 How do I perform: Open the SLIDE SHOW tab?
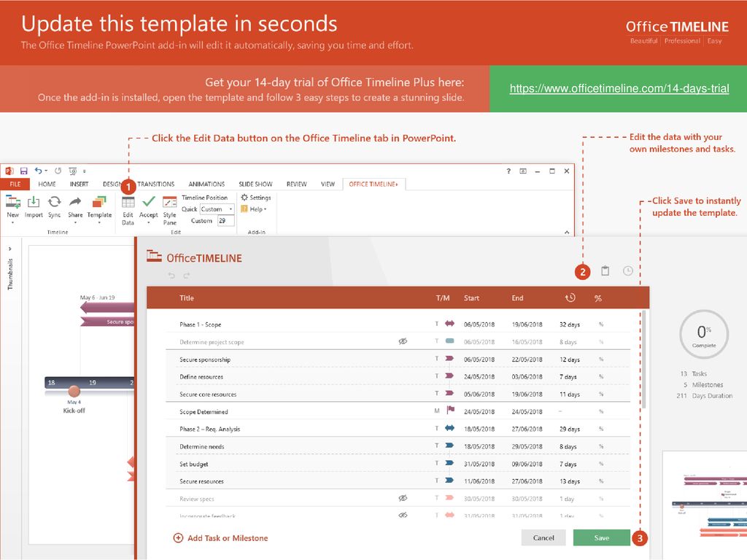coord(255,184)
